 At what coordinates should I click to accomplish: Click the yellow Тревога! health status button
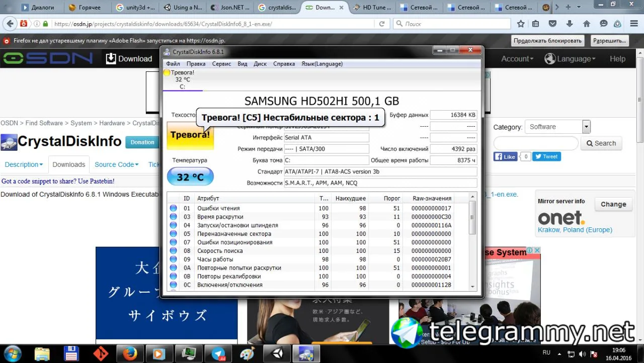190,135
